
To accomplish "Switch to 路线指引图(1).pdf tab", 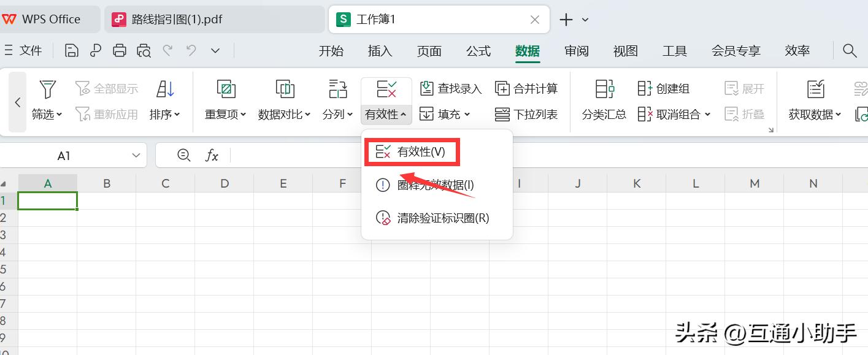I will (x=214, y=20).
